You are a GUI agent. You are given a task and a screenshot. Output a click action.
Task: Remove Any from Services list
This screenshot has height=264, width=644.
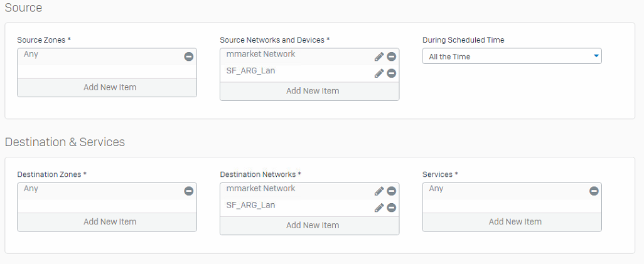click(x=594, y=191)
